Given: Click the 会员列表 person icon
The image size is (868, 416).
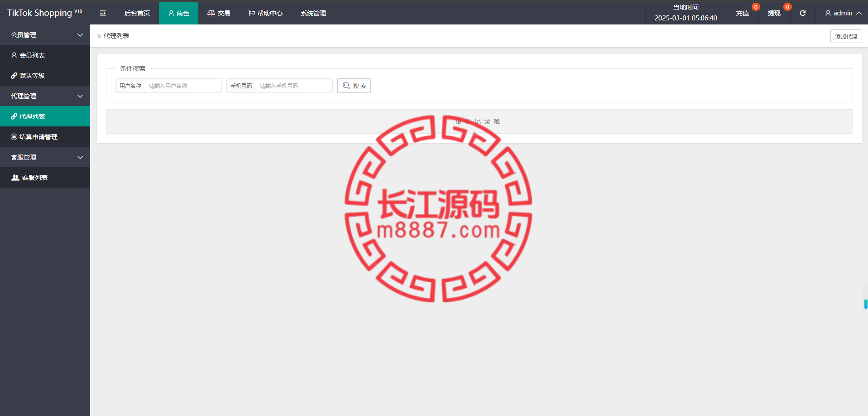Looking at the screenshot, I should click(14, 55).
